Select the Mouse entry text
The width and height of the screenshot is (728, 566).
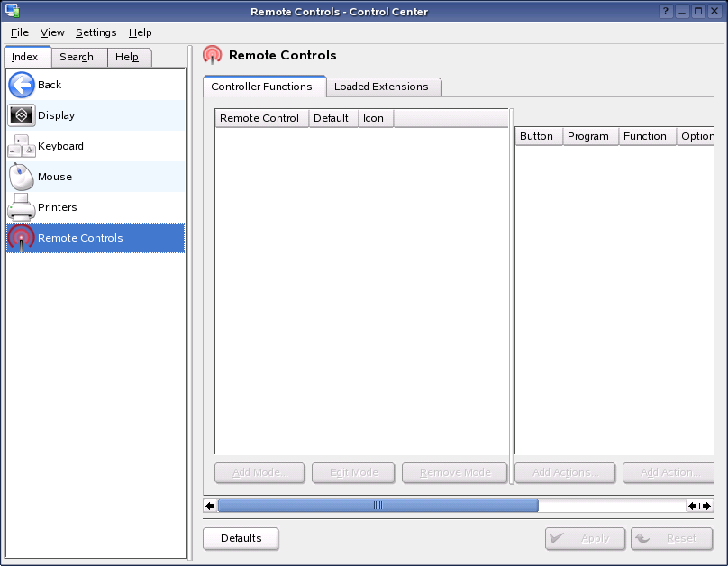(55, 177)
